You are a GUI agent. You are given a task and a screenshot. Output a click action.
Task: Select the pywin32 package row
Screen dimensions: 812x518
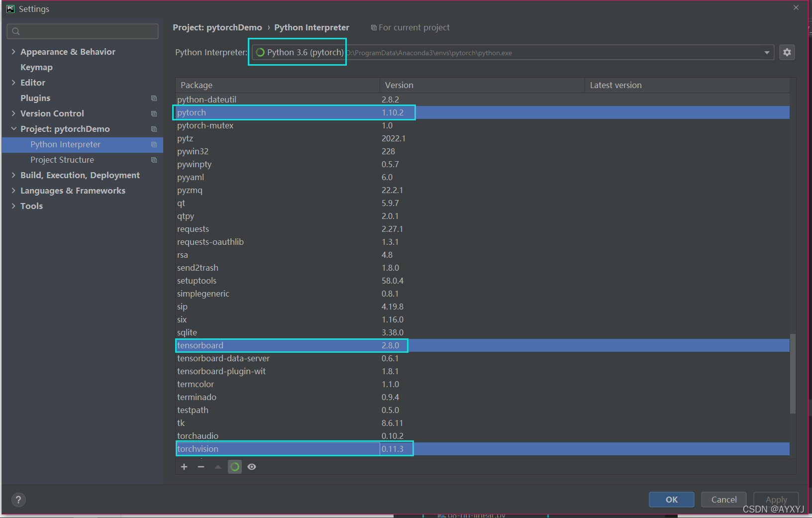point(483,151)
